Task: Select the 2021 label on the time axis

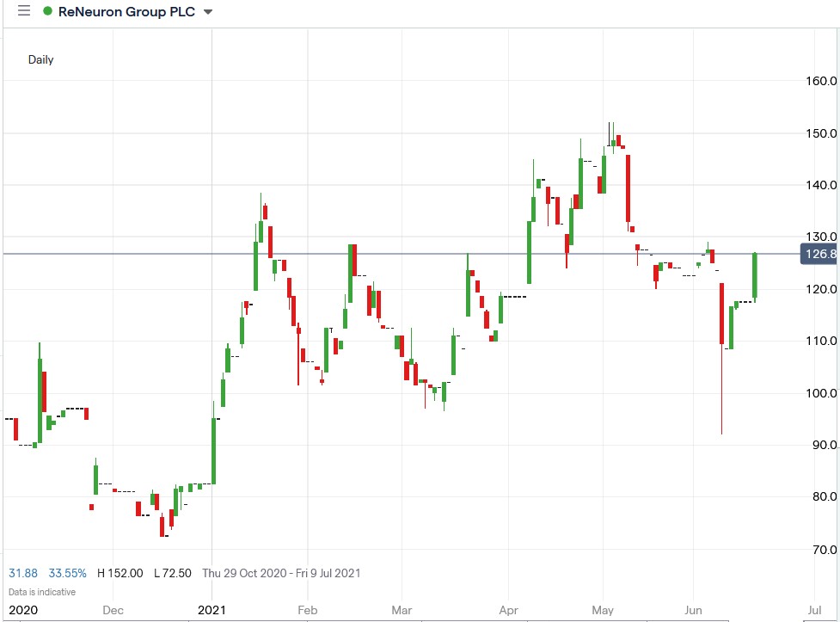Action: [x=212, y=609]
